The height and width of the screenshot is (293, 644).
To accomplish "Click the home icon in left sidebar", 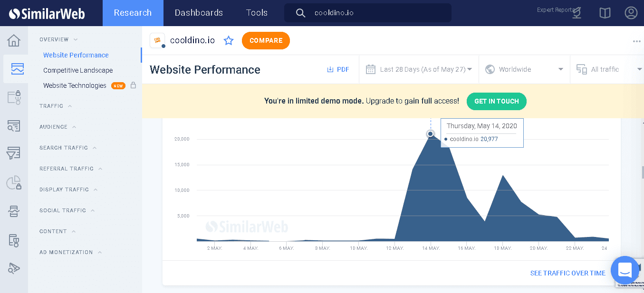I will tap(14, 41).
